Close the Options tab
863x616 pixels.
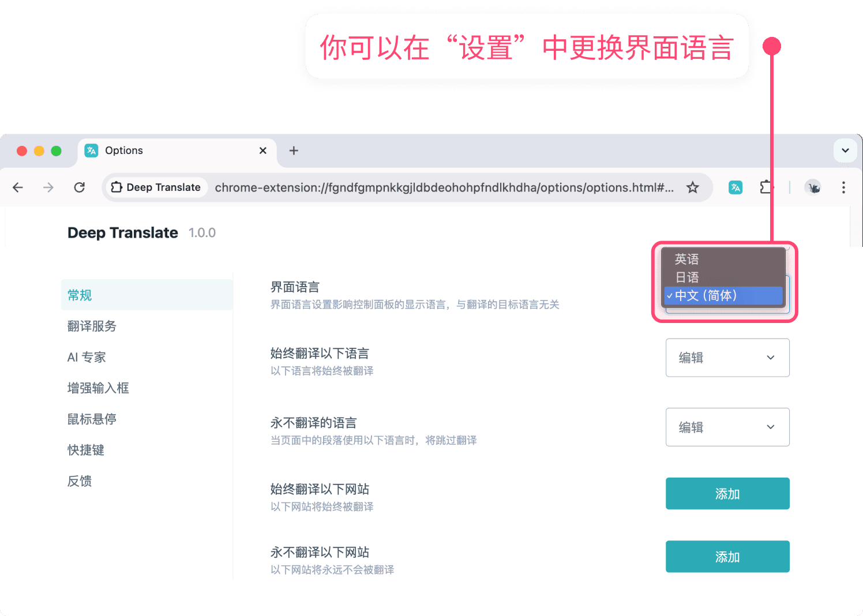pos(263,151)
